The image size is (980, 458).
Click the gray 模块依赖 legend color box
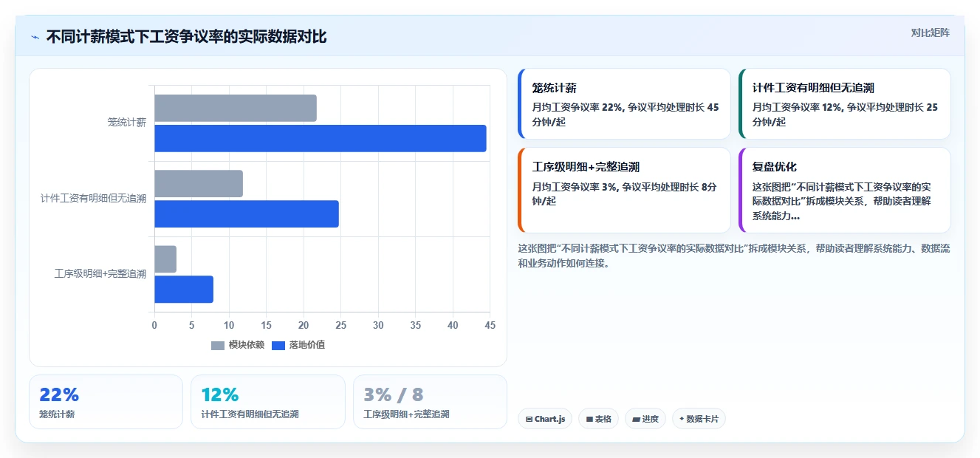tap(218, 345)
